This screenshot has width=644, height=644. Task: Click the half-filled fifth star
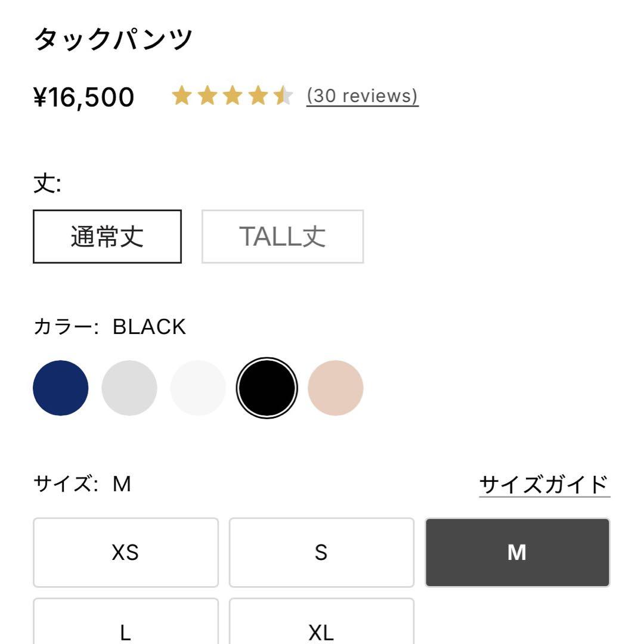coord(283,96)
